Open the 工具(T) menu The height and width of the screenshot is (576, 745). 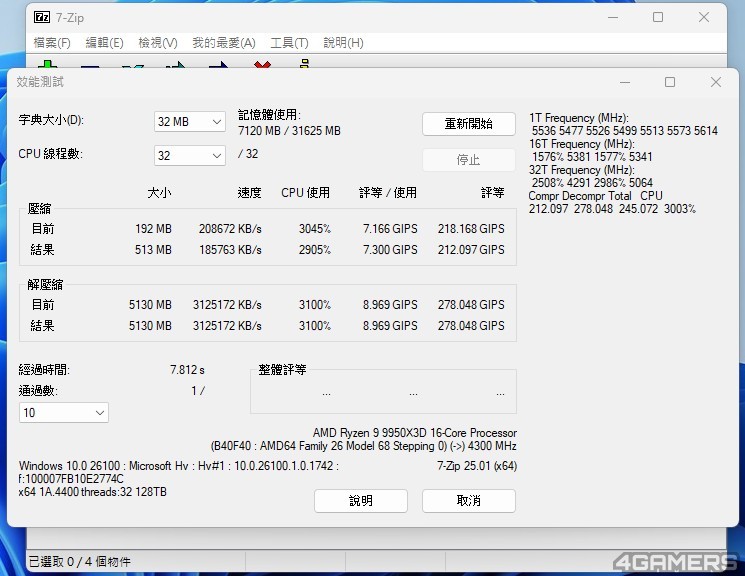[289, 43]
